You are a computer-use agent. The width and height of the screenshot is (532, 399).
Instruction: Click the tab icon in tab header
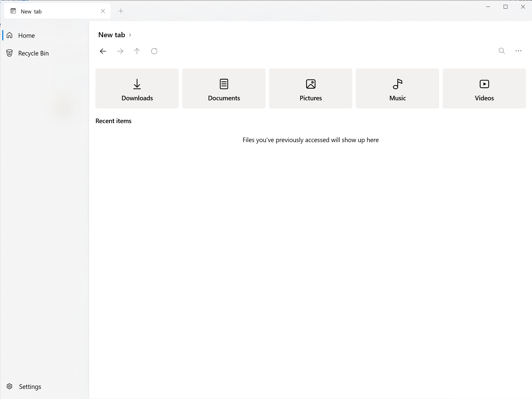click(13, 11)
